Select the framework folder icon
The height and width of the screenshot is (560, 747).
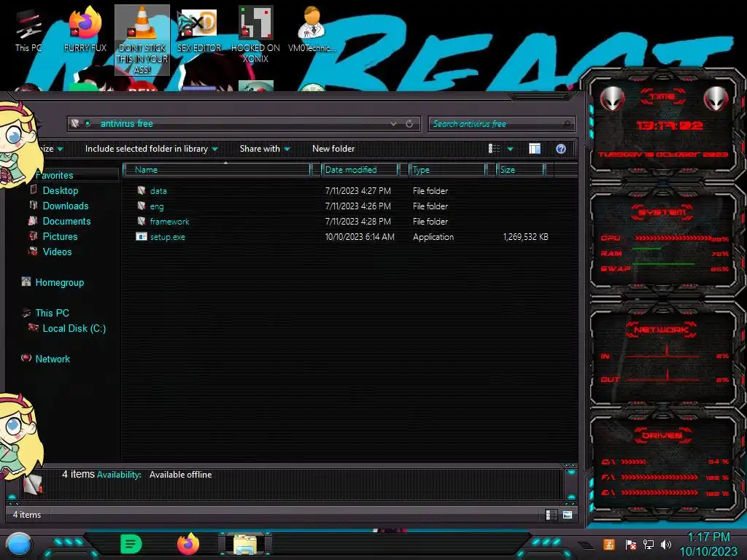tap(141, 221)
